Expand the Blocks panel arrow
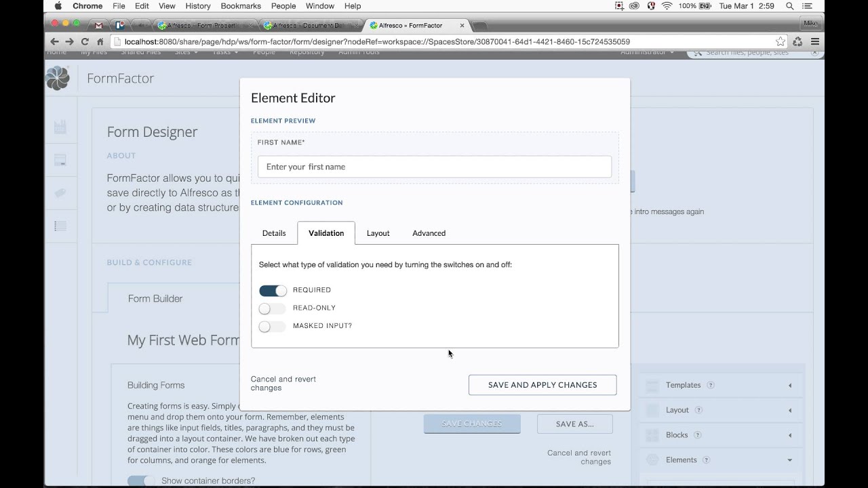The width and height of the screenshot is (868, 488). pos(790,436)
